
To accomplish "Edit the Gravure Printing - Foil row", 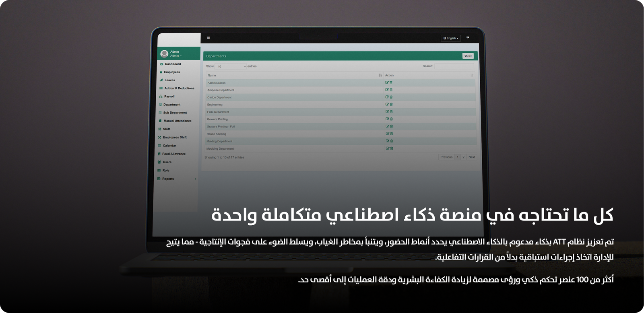I will [387, 126].
